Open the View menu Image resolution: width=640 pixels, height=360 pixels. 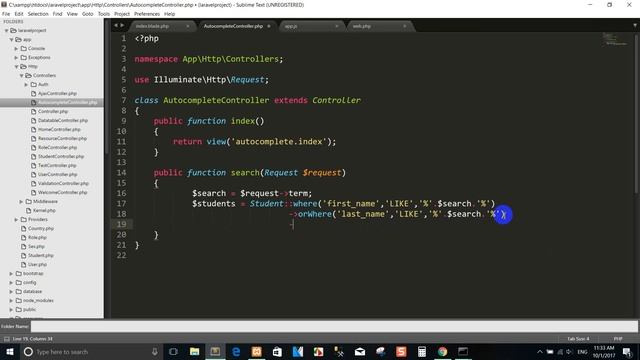(72, 14)
